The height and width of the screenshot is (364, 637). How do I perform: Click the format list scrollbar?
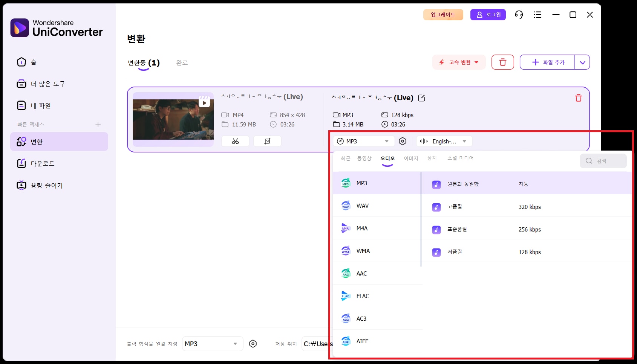421,219
